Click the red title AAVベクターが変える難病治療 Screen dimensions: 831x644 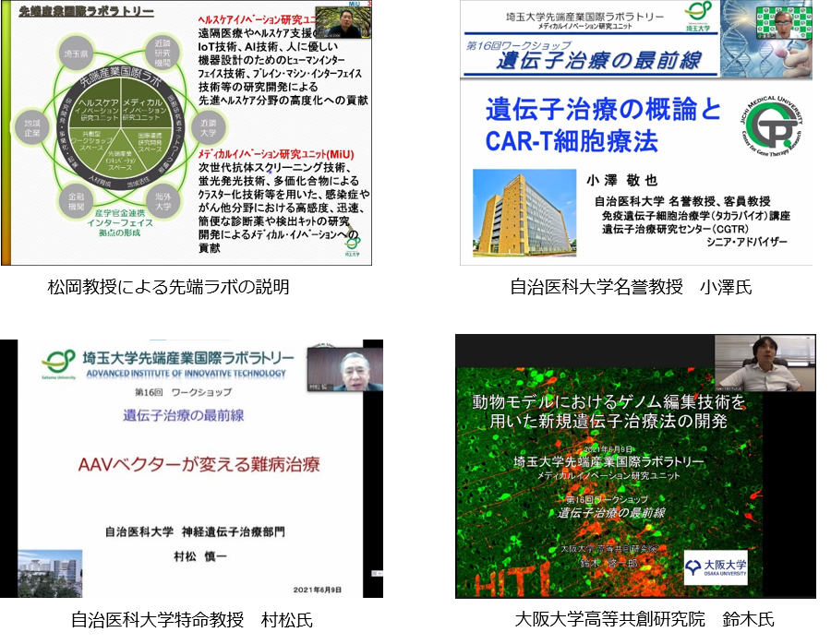(x=199, y=465)
